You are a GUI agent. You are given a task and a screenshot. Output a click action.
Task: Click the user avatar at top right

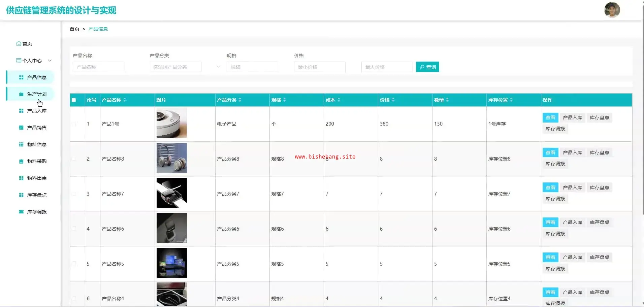pos(612,10)
